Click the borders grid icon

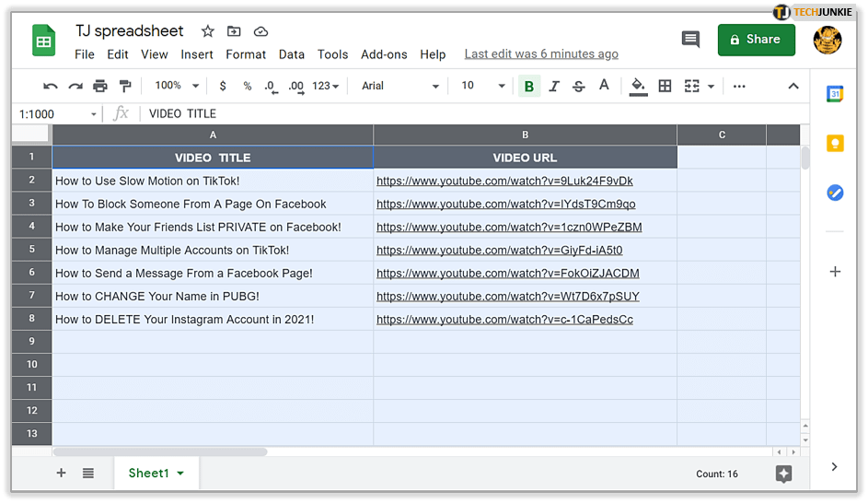click(x=665, y=87)
